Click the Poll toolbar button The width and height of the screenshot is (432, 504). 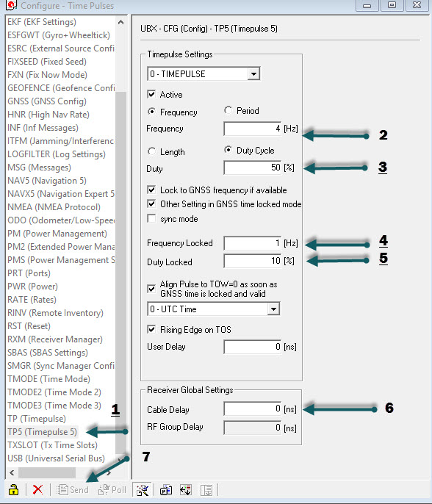(x=112, y=489)
